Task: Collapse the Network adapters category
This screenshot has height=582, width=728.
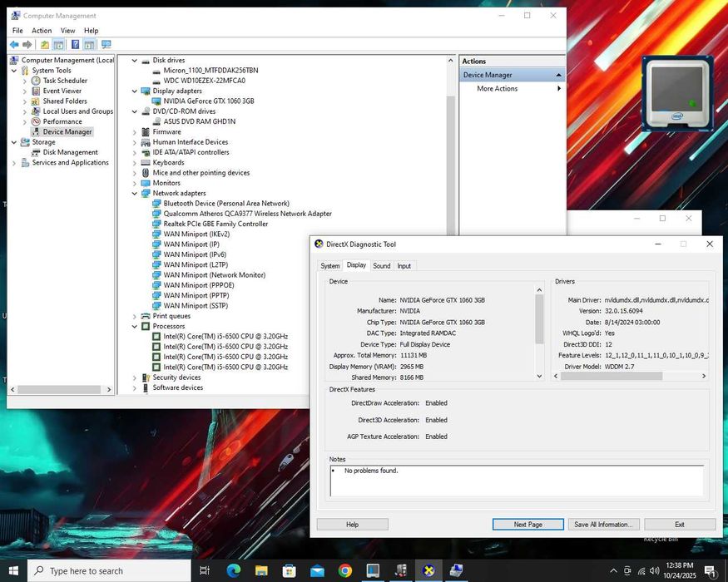Action: point(134,193)
